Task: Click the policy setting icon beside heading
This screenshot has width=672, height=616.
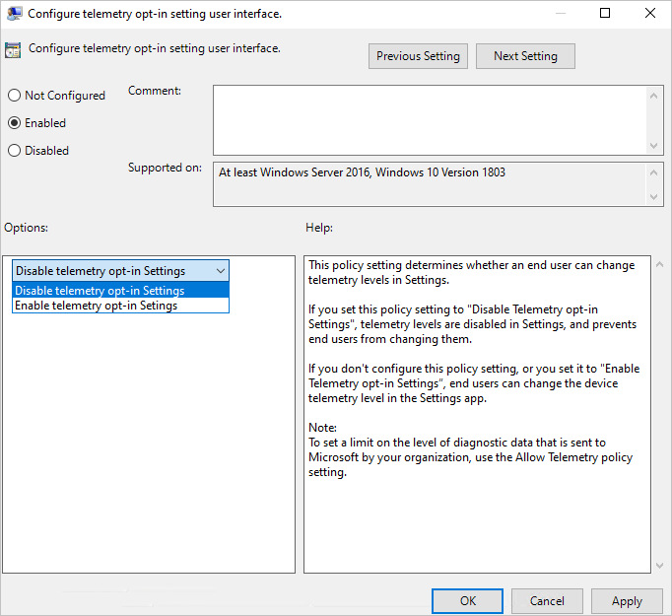Action: pos(13,50)
